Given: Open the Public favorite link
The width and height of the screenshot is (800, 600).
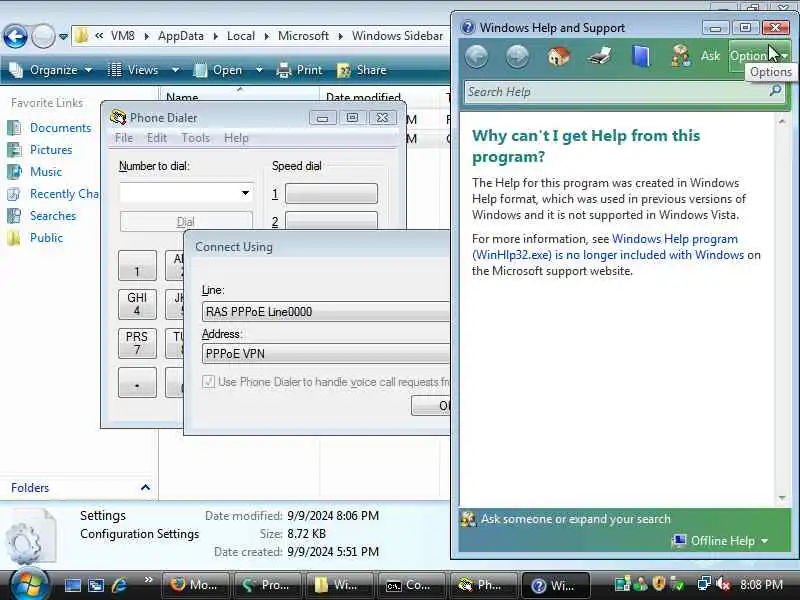Looking at the screenshot, I should point(46,238).
